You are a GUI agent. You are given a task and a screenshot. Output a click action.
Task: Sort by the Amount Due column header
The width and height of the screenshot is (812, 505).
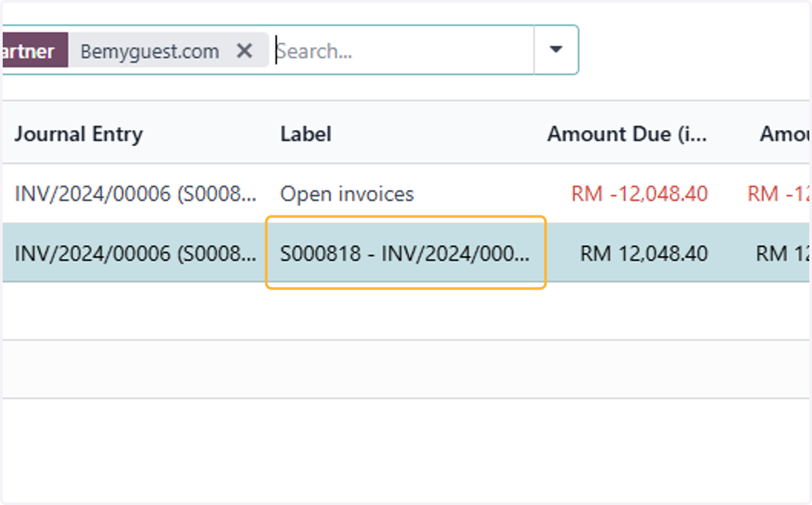(627, 134)
